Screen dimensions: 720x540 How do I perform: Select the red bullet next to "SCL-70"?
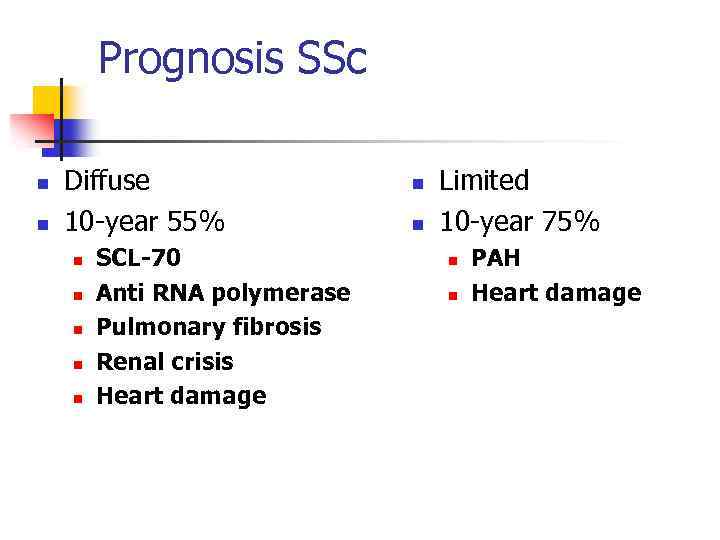click(75, 260)
